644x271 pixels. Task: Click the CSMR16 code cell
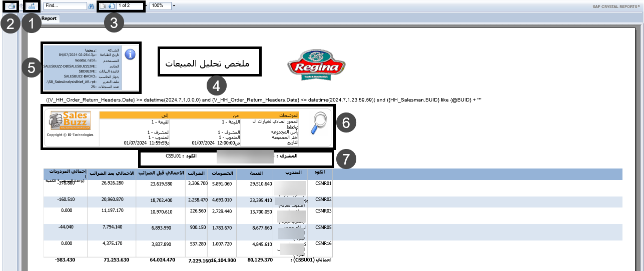click(x=323, y=243)
